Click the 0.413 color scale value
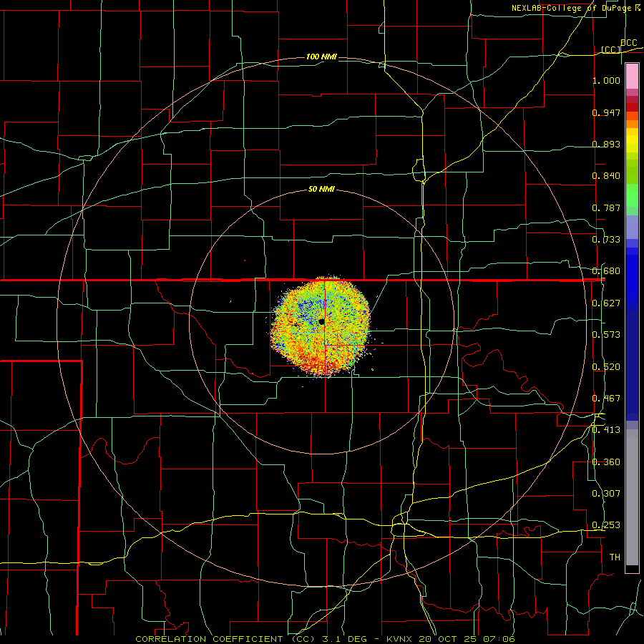Image resolution: width=644 pixels, height=644 pixels. [x=606, y=430]
